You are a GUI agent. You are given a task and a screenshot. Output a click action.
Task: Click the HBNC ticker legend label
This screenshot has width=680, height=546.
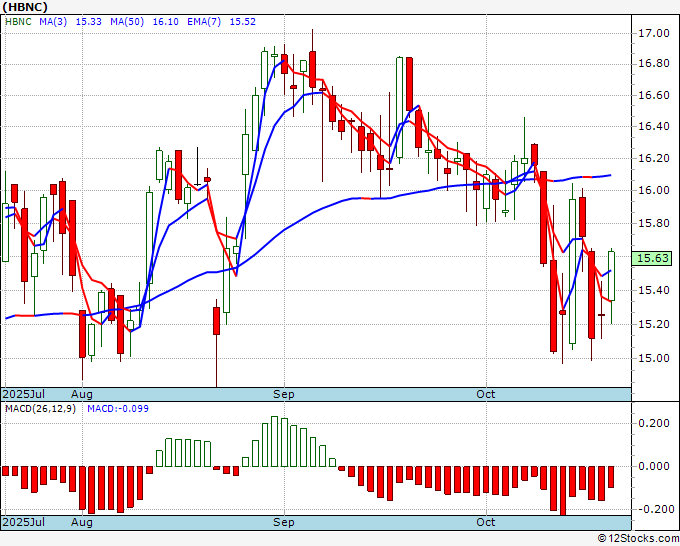pyautogui.click(x=18, y=22)
